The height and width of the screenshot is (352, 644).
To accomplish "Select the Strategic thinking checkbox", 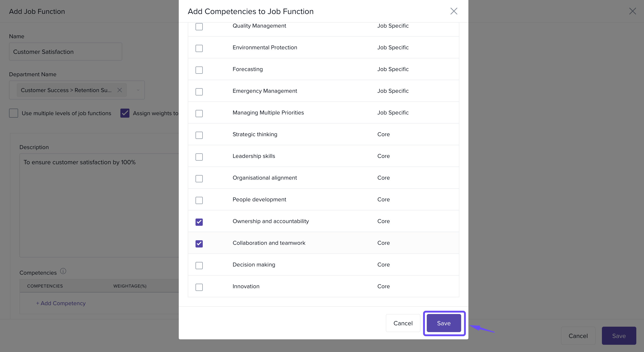I will [199, 135].
